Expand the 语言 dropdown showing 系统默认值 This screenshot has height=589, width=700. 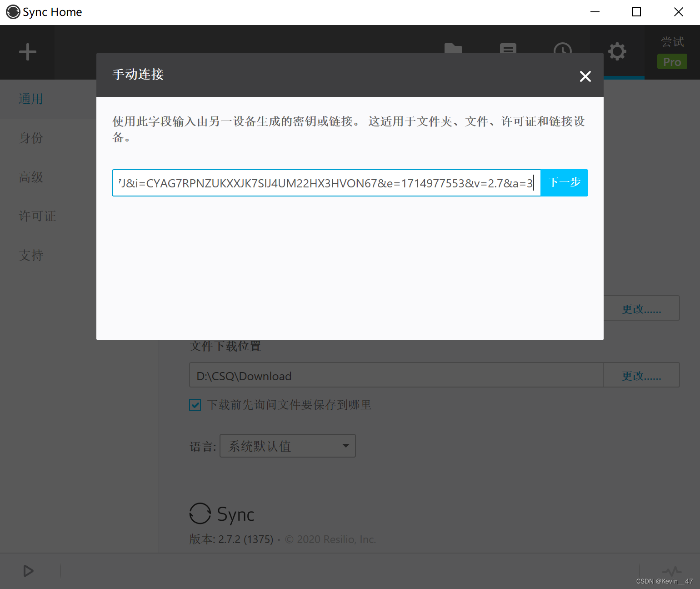click(x=287, y=446)
